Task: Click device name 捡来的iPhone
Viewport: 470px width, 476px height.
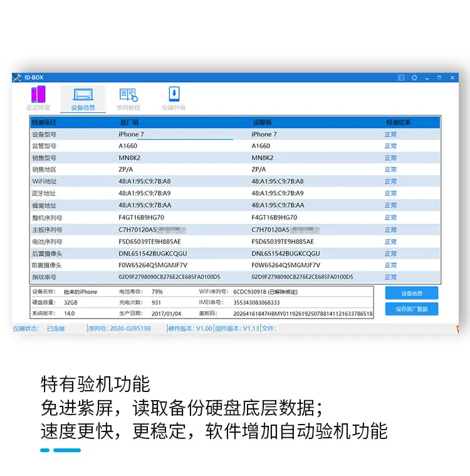Action: pyautogui.click(x=80, y=292)
